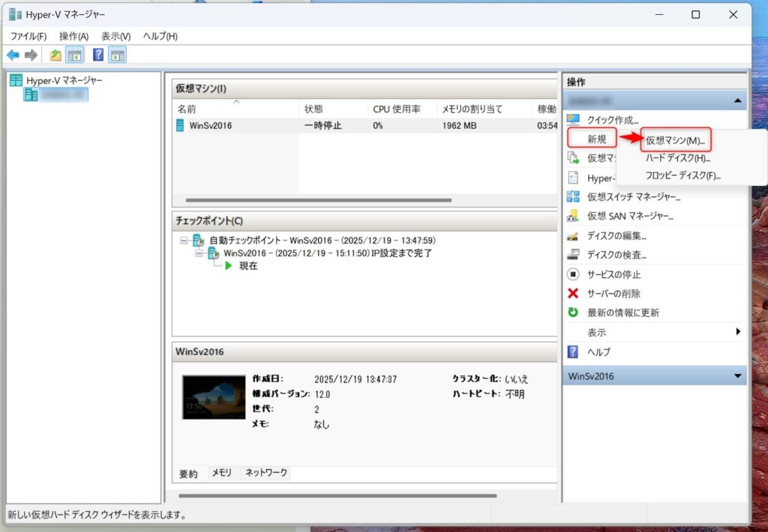Choose ハード ディスク(H)... from the submenu
Screen dimensions: 768x532
tap(677, 158)
